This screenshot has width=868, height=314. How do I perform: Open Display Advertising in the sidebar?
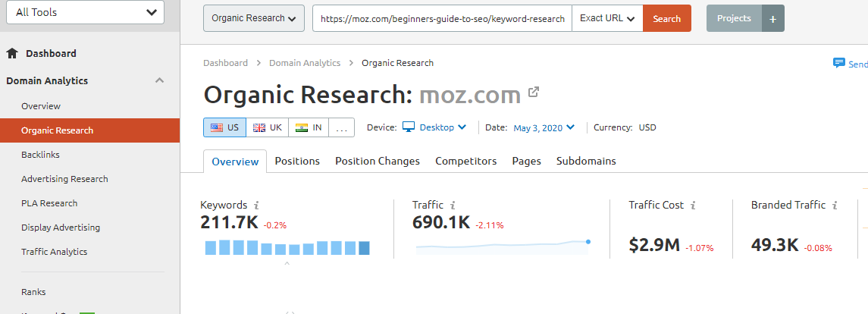tap(61, 228)
